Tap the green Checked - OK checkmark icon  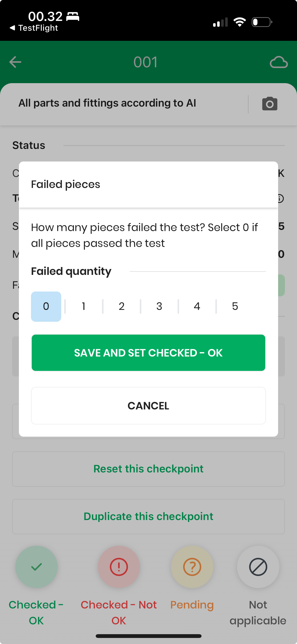(x=37, y=567)
